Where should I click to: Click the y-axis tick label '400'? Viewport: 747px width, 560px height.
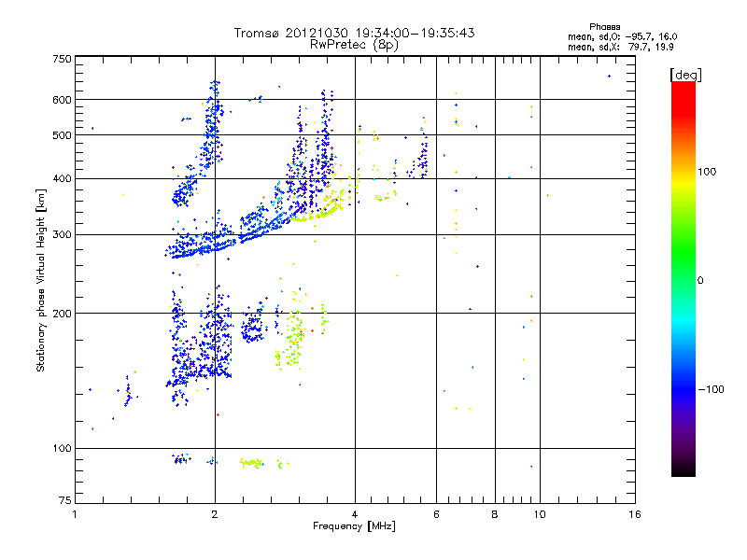point(62,178)
